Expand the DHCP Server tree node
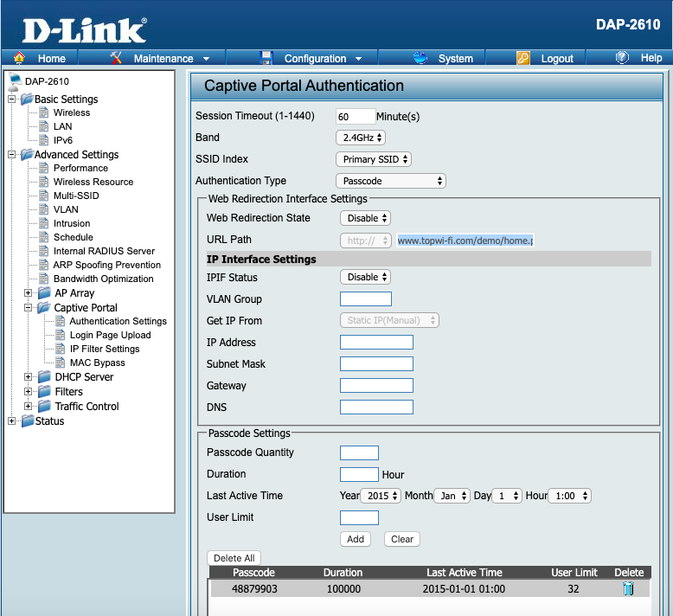Screen dimensions: 673x616 pyautogui.click(x=29, y=377)
